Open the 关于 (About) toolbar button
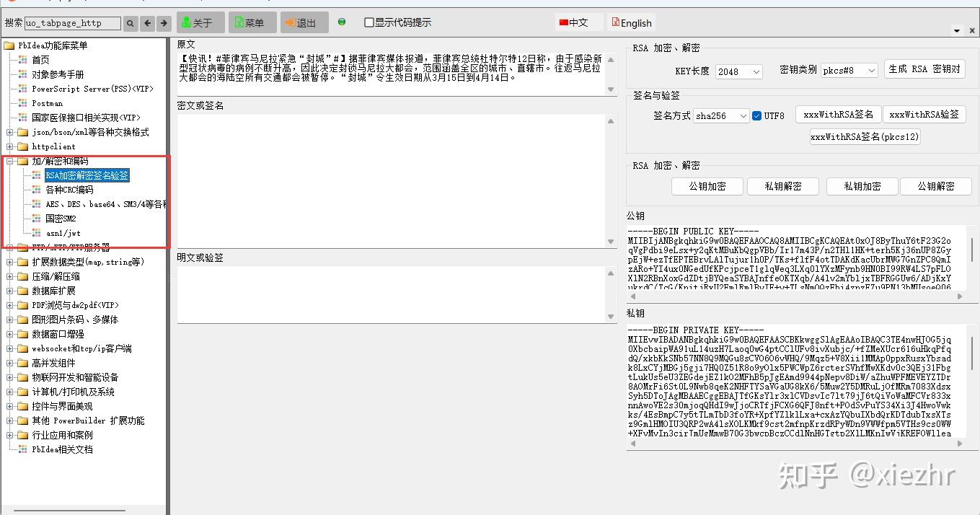 200,23
